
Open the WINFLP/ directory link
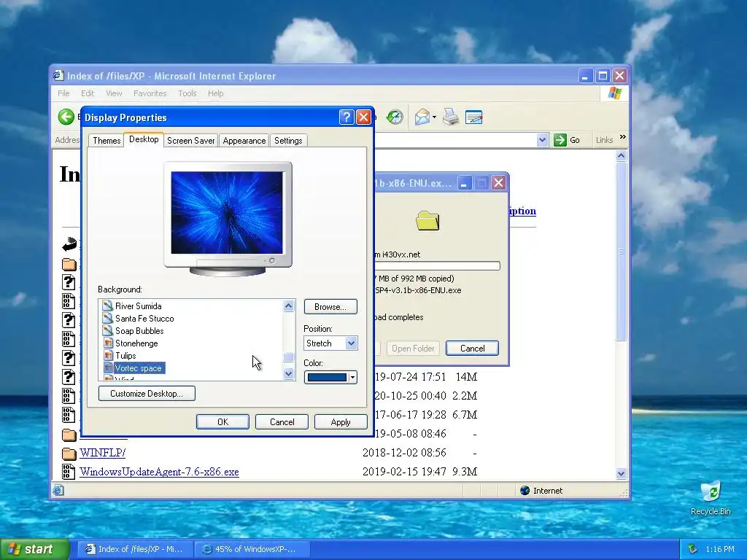pyautogui.click(x=102, y=452)
